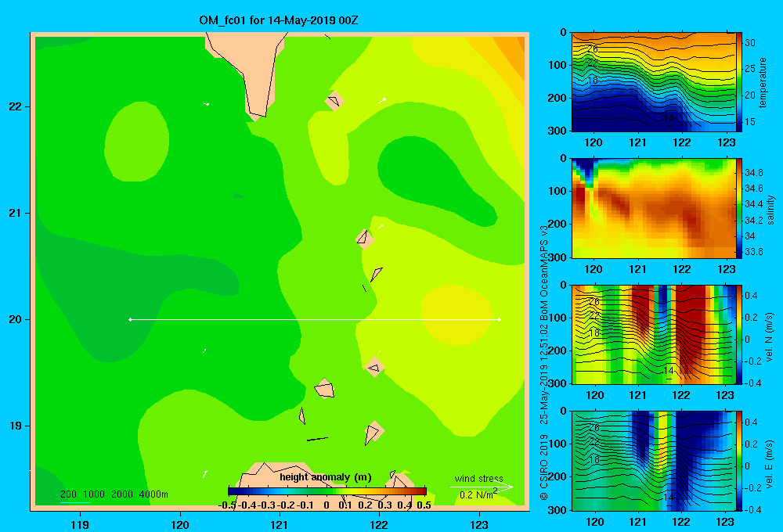Click the height anomaly color bar
Viewport: 783px width, 532px height.
327,491
